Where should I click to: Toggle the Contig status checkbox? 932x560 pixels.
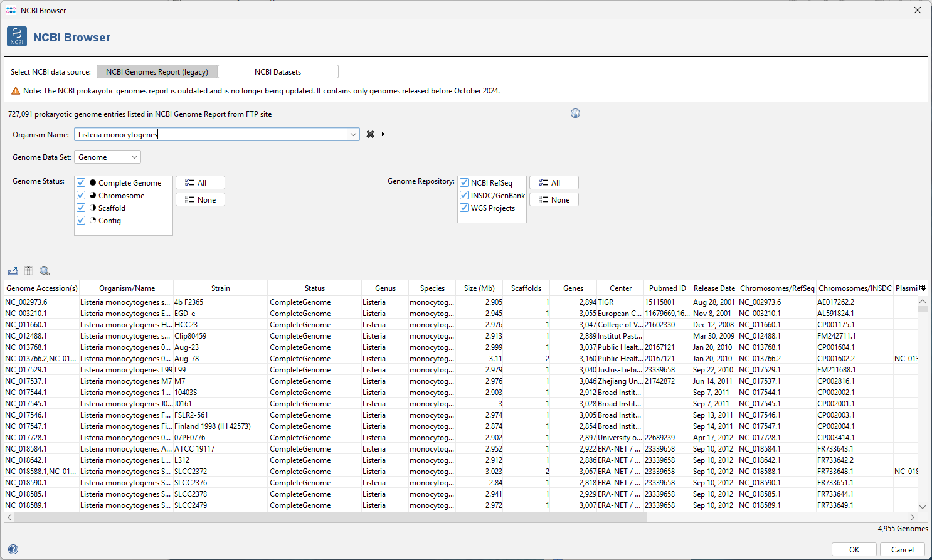coord(81,220)
